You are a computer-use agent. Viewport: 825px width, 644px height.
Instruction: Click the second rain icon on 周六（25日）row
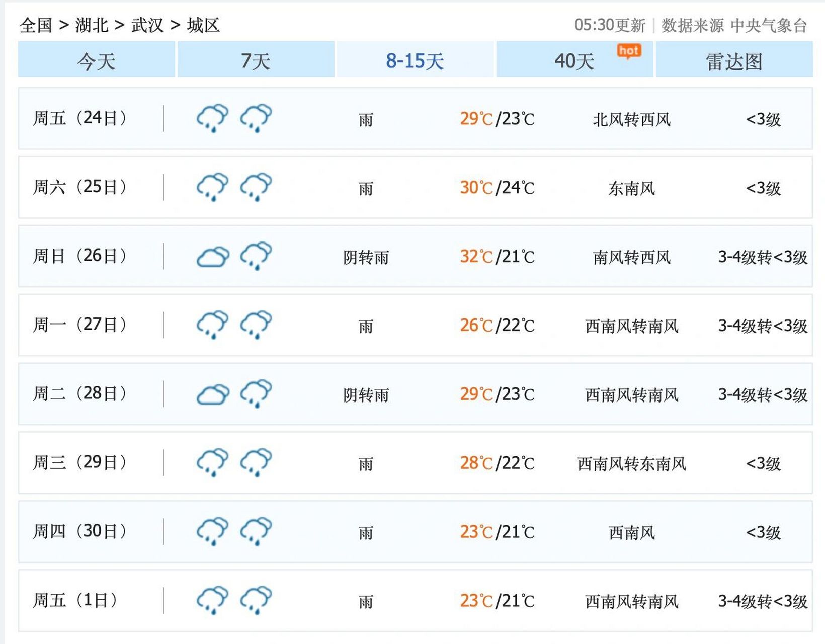click(x=256, y=187)
